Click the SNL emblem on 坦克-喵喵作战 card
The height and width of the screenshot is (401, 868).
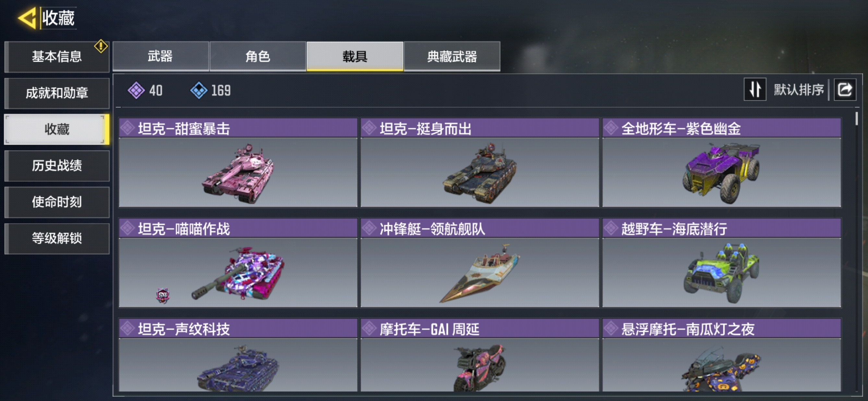pos(163,296)
